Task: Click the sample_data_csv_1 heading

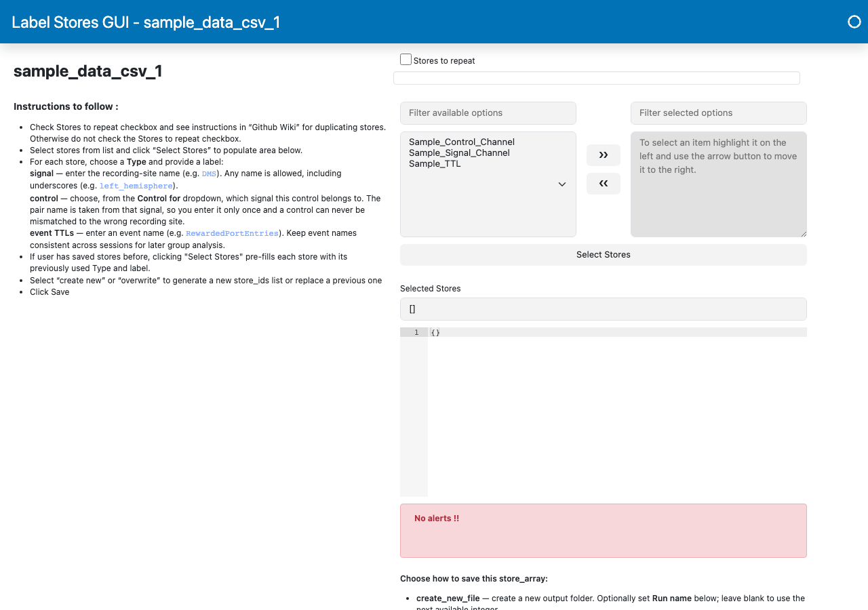Action: click(88, 71)
